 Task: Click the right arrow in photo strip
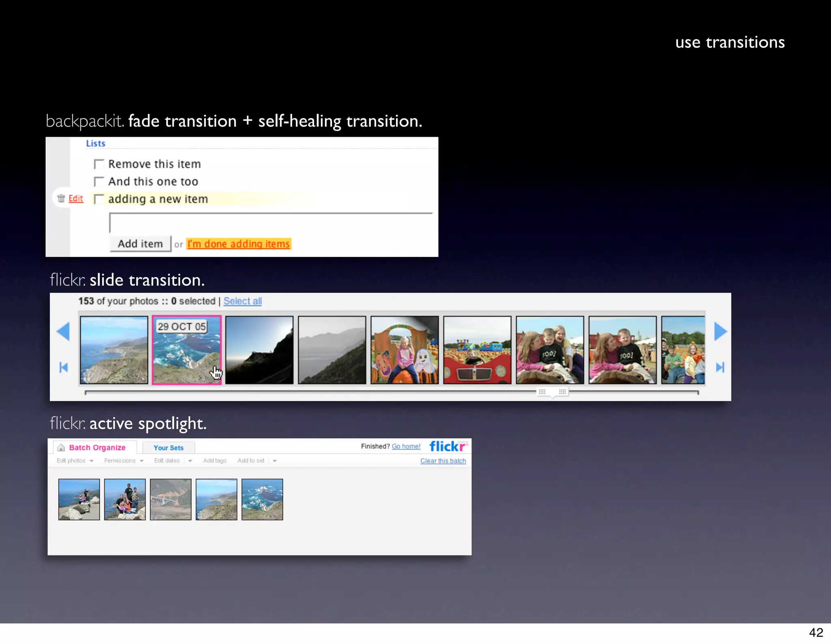click(720, 332)
